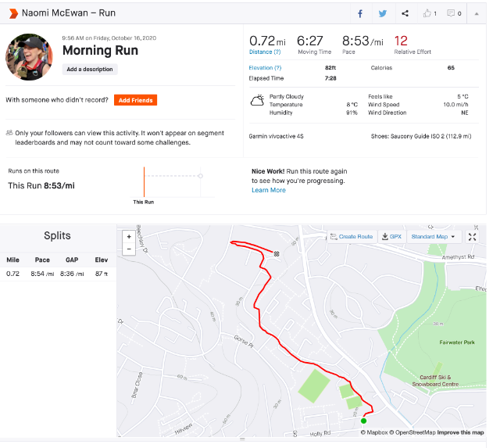Open the Learn More link
This screenshot has height=448, width=500.
[x=268, y=190]
